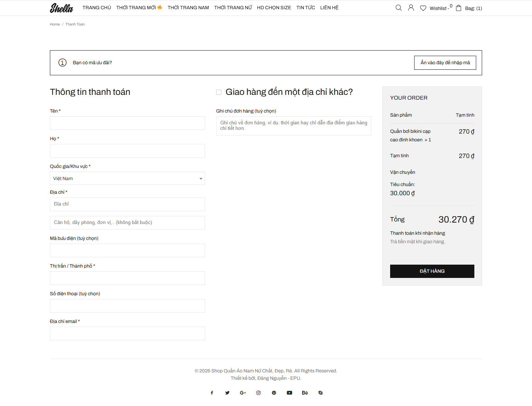The width and height of the screenshot is (532, 406).
Task: Open the Behance footer icon
Action: coord(305,393)
